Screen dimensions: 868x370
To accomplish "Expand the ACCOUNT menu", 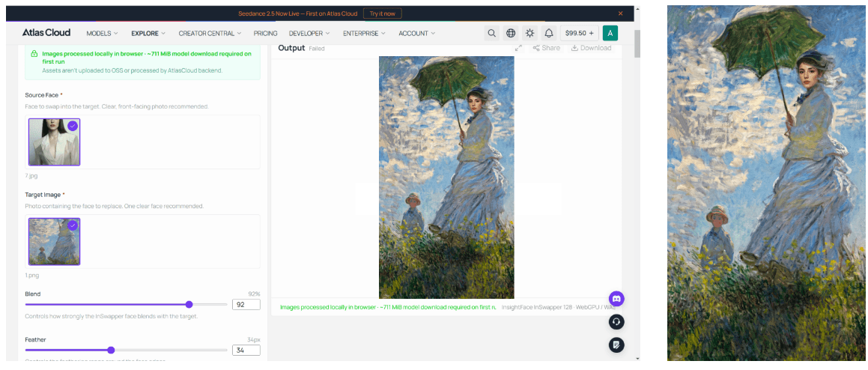I will coord(417,33).
